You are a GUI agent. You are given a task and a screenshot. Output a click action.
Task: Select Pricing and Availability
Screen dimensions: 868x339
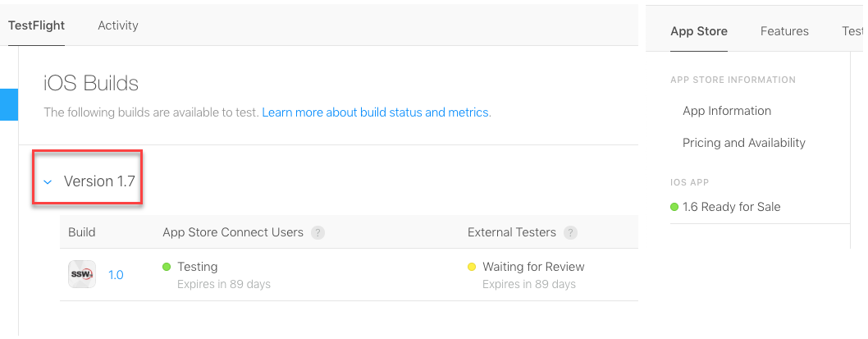point(744,143)
